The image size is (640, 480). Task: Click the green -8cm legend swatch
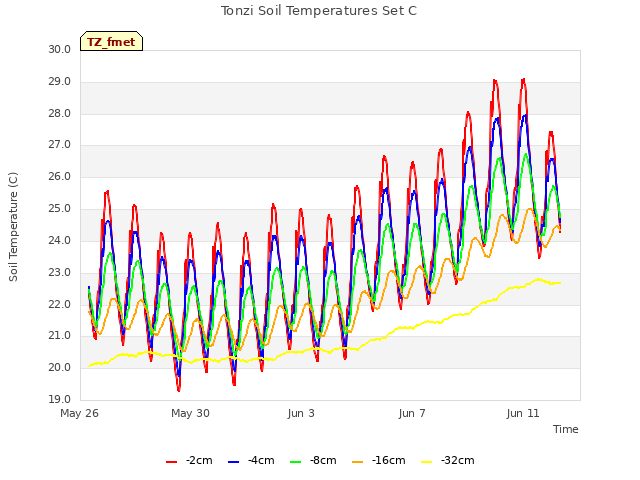[296, 462]
